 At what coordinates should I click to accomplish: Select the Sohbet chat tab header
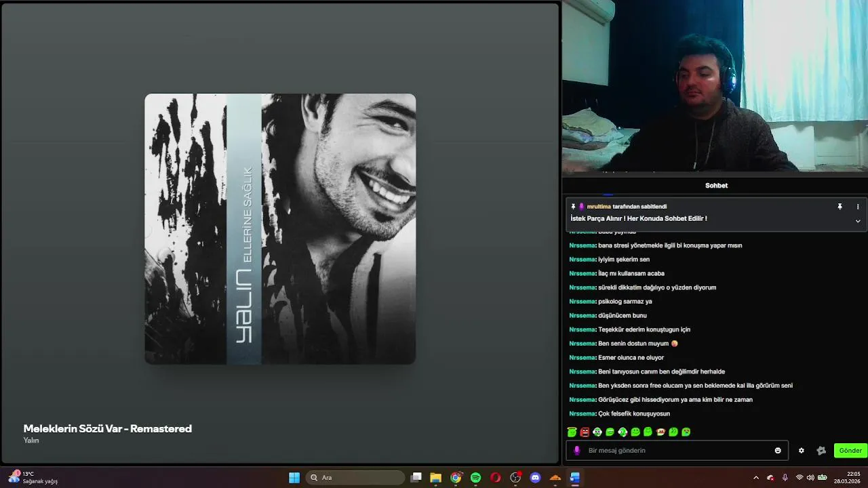tap(716, 186)
